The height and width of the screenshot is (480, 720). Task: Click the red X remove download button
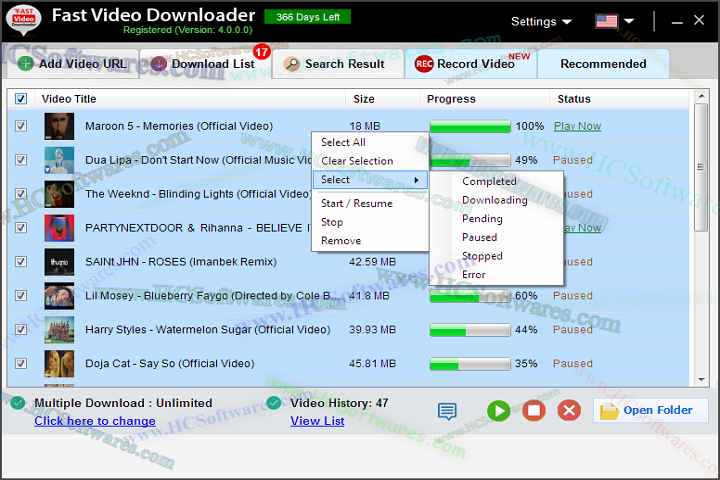point(569,410)
